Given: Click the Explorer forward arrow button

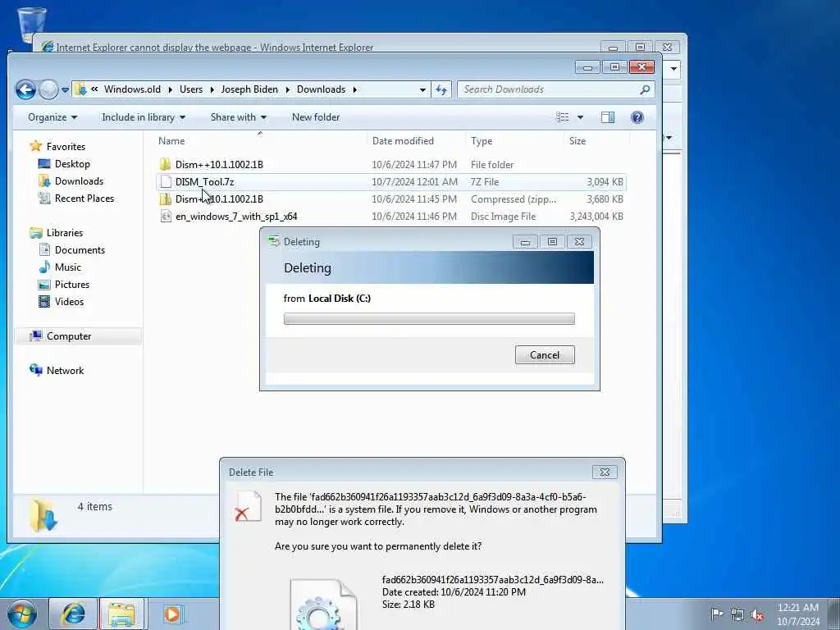Looking at the screenshot, I should click(x=48, y=89).
